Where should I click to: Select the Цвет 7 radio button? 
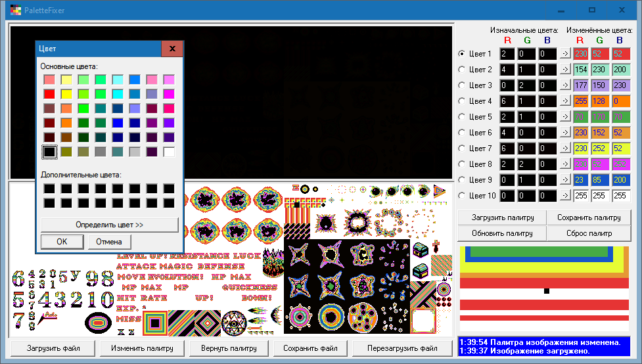coord(462,148)
